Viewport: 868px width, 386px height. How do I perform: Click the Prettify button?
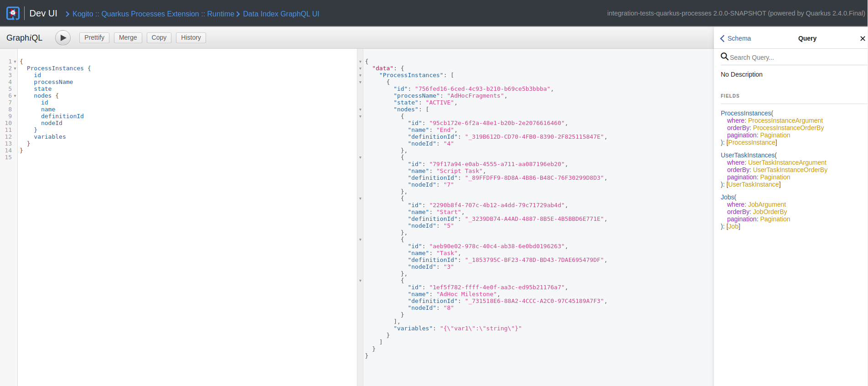[x=94, y=37]
